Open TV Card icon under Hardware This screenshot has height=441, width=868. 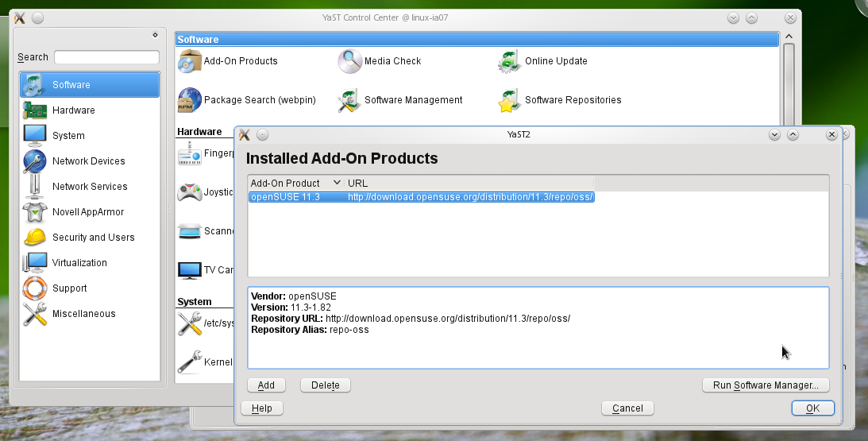(x=189, y=270)
